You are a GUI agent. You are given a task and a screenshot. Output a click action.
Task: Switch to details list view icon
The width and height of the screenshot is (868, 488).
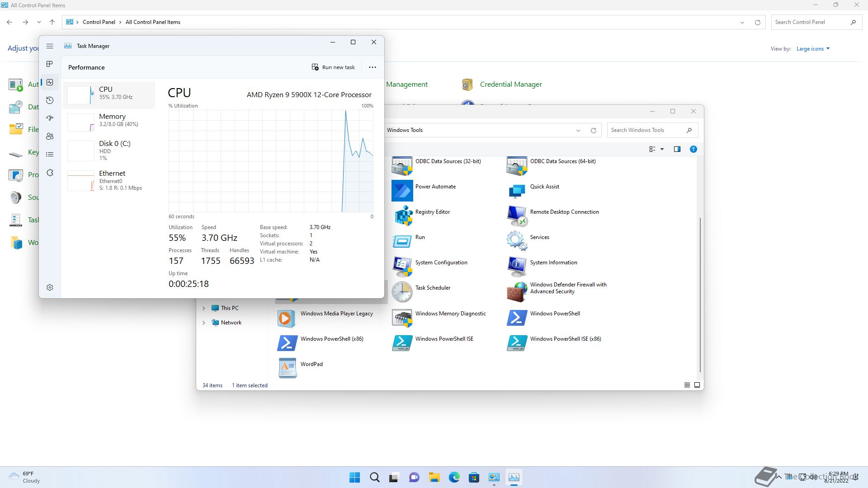click(x=687, y=385)
